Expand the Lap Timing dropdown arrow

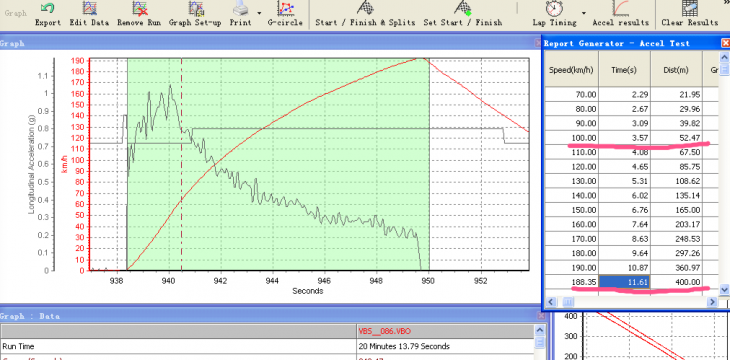(583, 13)
